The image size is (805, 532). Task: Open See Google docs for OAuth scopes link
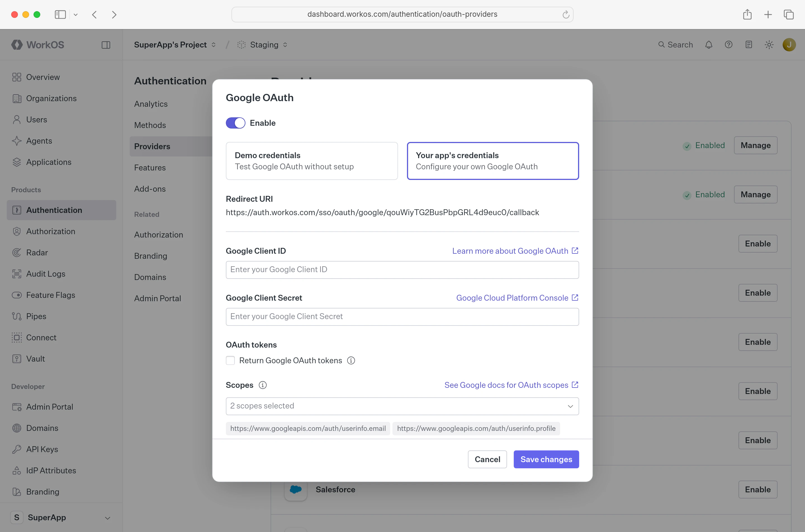[512, 385]
